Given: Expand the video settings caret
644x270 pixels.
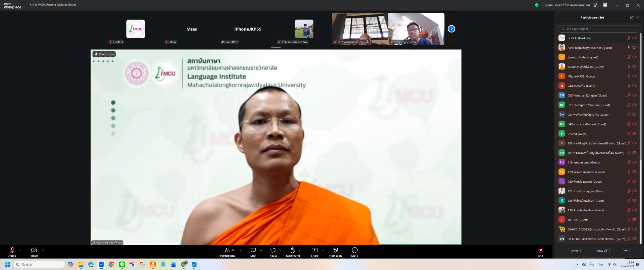Looking at the screenshot, I should point(43,250).
